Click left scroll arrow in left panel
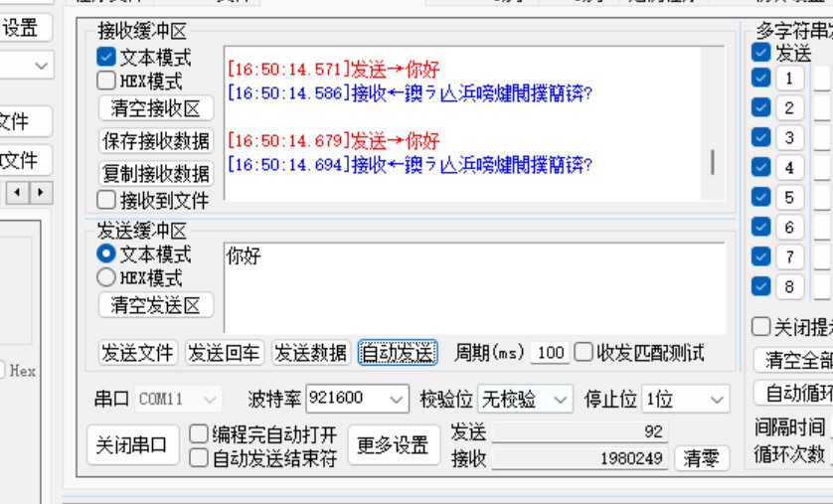Image resolution: width=833 pixels, height=504 pixels. (x=18, y=192)
